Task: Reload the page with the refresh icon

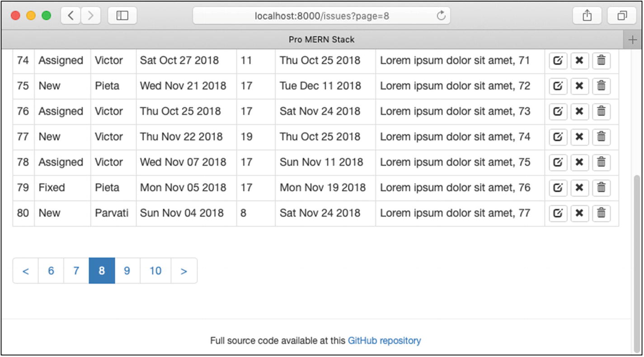Action: tap(441, 16)
